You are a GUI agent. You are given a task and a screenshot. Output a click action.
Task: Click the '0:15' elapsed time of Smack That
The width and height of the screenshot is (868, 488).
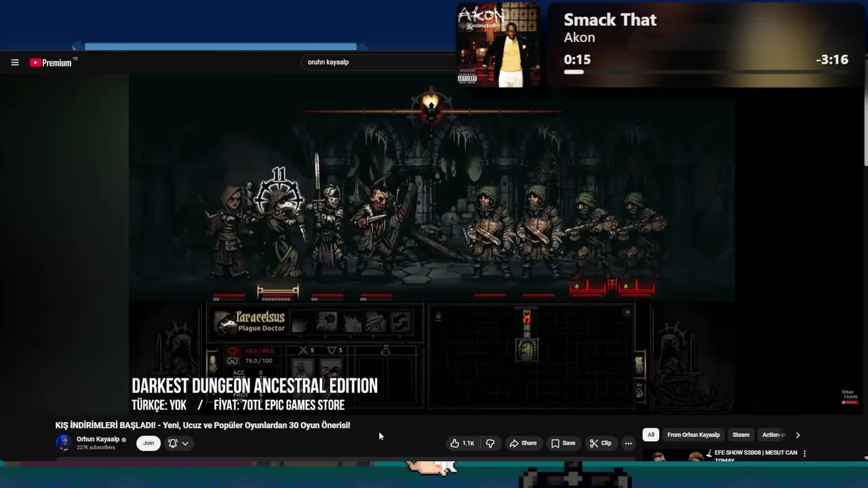(x=577, y=60)
